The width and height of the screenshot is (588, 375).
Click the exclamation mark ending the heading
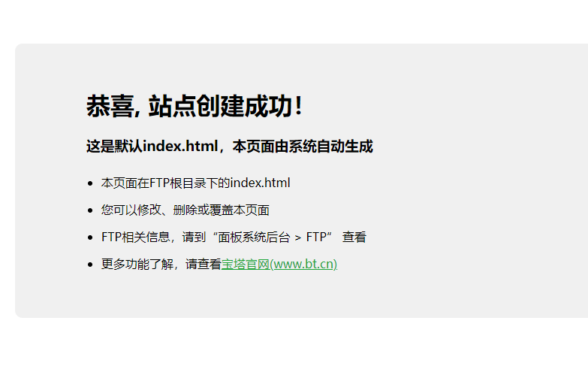click(x=299, y=106)
